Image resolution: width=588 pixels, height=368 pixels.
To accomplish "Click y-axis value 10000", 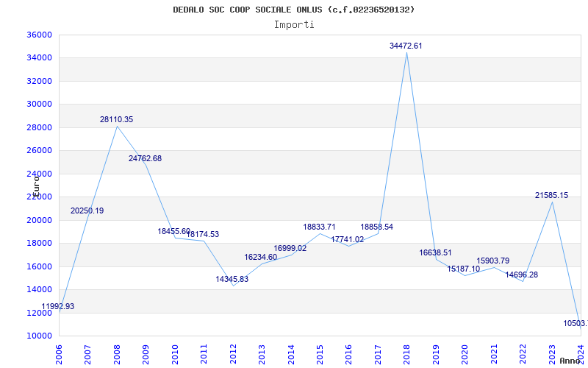I will (x=39, y=336).
